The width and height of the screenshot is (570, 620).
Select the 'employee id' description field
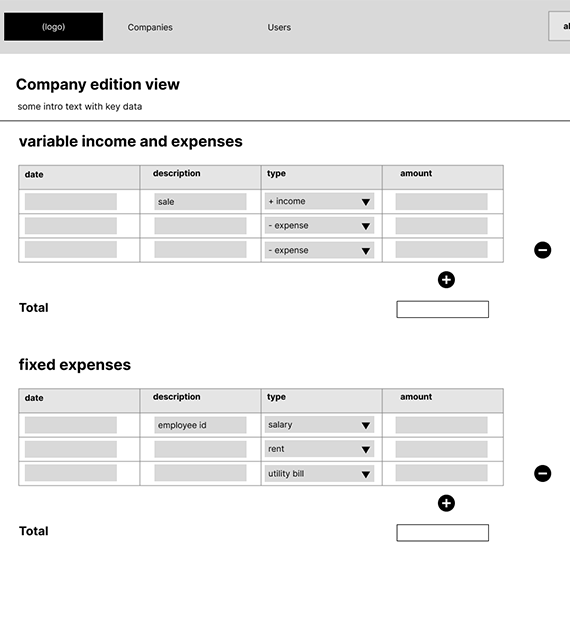(x=200, y=425)
